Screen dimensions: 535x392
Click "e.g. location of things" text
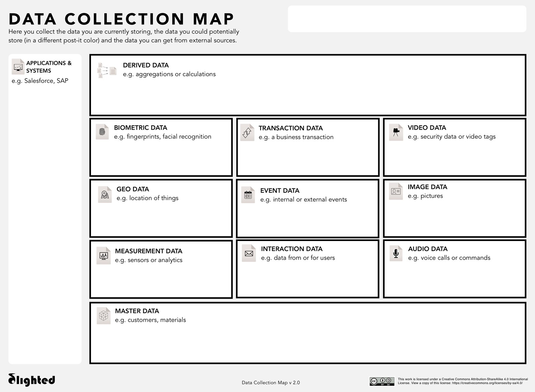(x=147, y=198)
